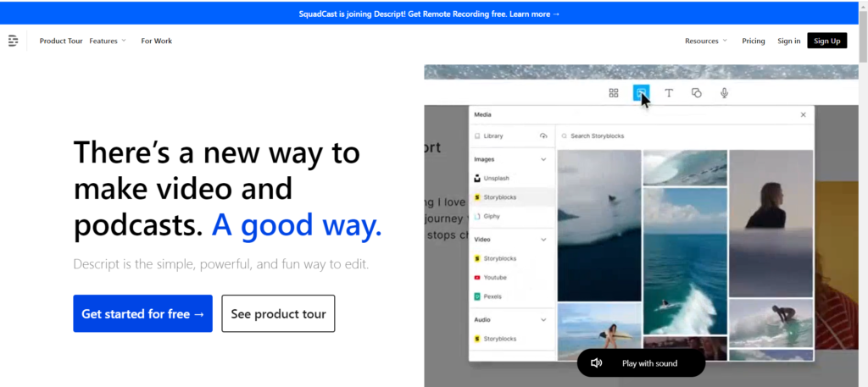
Task: Open the Features dropdown menu
Action: pyautogui.click(x=108, y=41)
